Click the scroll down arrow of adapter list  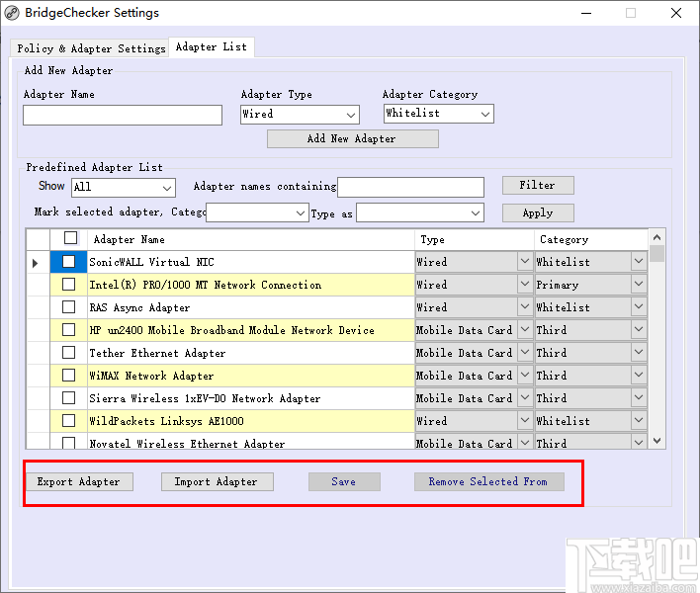pyautogui.click(x=656, y=441)
